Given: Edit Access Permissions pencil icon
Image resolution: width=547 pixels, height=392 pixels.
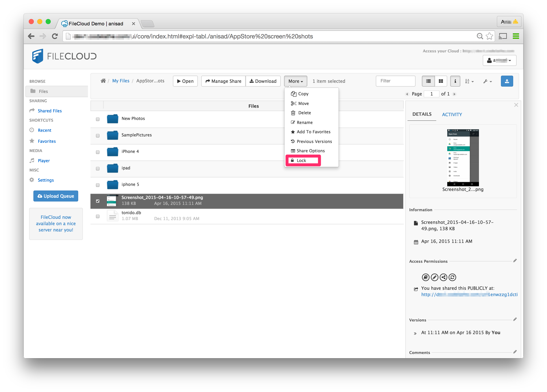Looking at the screenshot, I should [x=515, y=261].
